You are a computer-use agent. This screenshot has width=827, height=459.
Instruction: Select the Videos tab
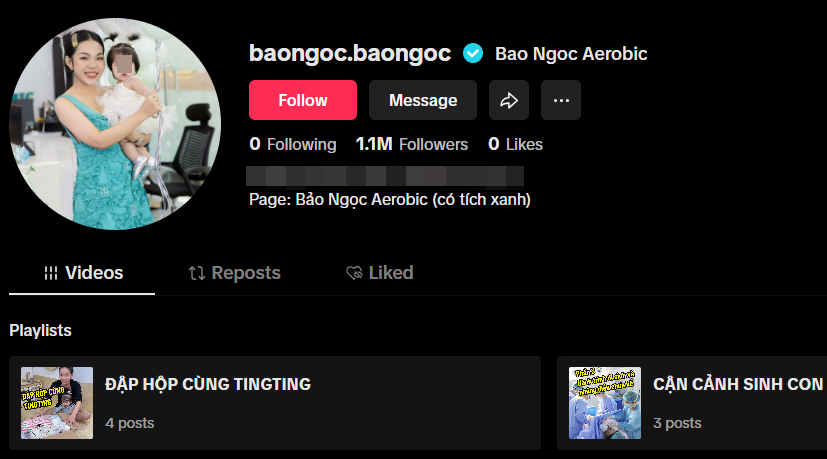tap(82, 273)
